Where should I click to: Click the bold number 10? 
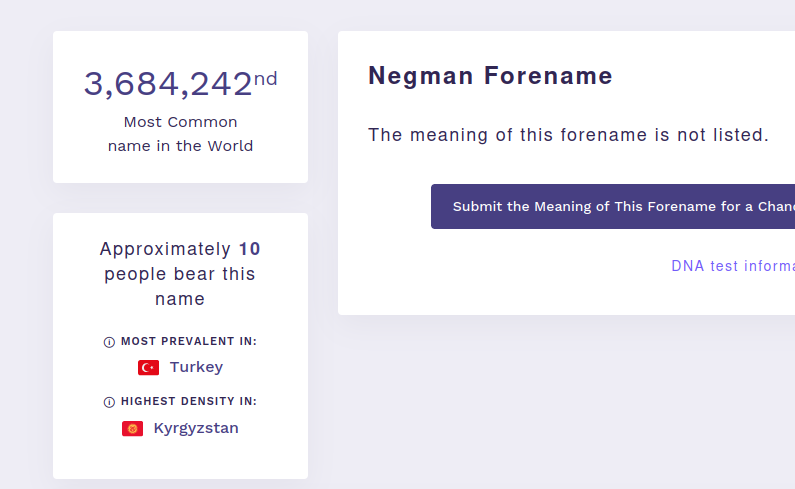click(x=250, y=249)
